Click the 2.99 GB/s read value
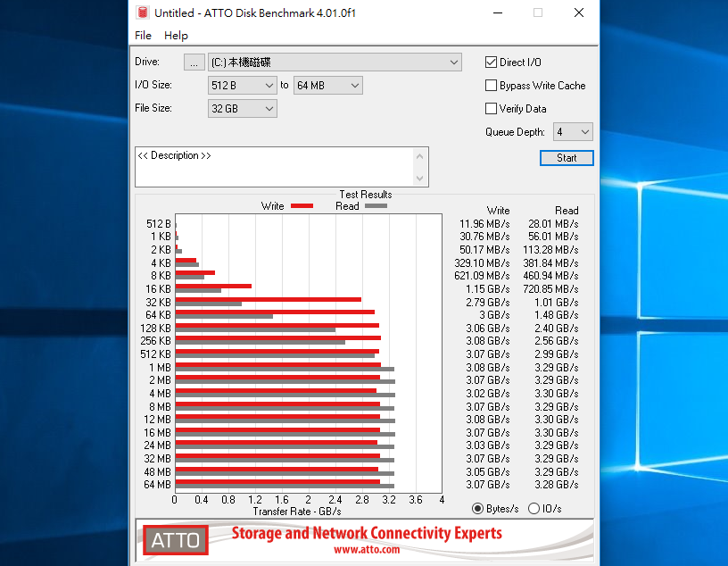 pos(556,354)
